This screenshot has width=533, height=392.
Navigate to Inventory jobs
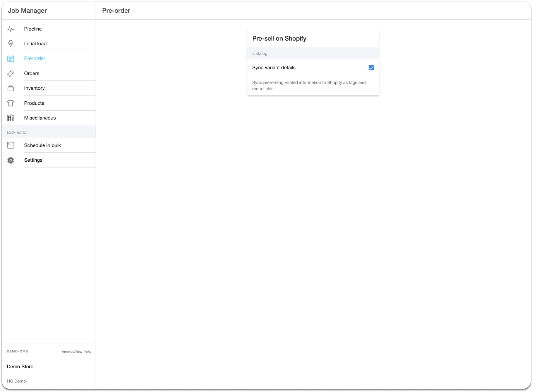(x=34, y=88)
